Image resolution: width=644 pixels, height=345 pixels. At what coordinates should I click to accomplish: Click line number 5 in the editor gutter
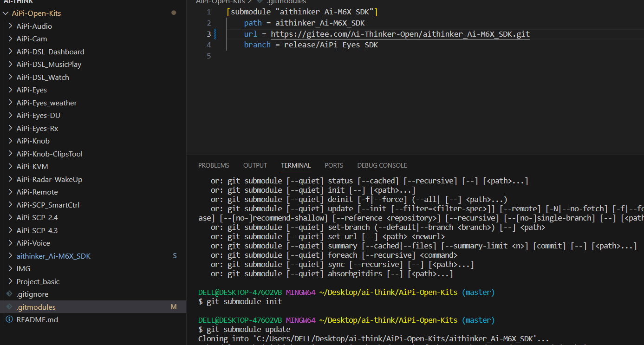tap(208, 56)
